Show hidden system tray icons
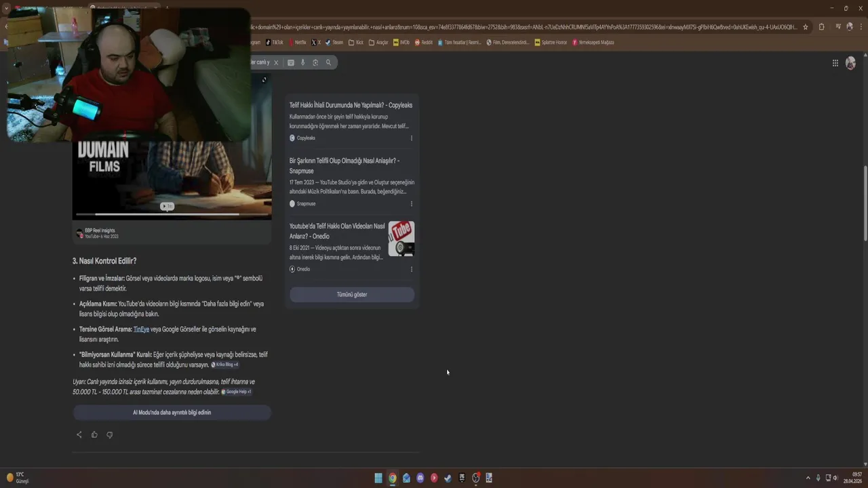Image resolution: width=868 pixels, height=488 pixels. click(808, 478)
